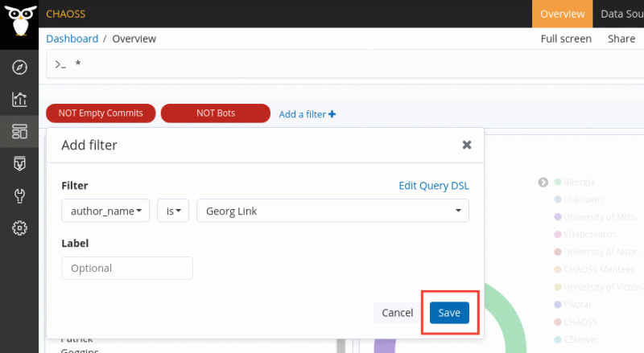
Task: Click Share option
Action: coord(621,39)
